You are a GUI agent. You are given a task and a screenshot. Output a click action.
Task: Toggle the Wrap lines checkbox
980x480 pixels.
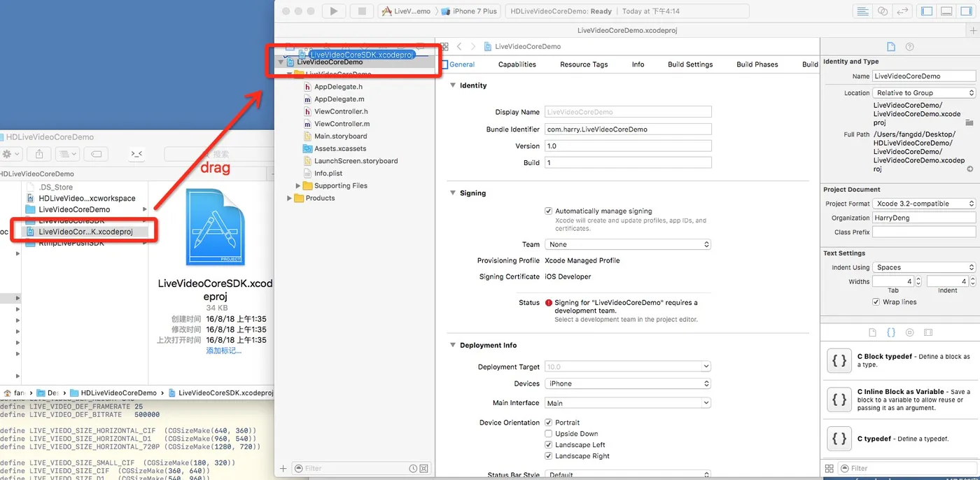pos(876,302)
